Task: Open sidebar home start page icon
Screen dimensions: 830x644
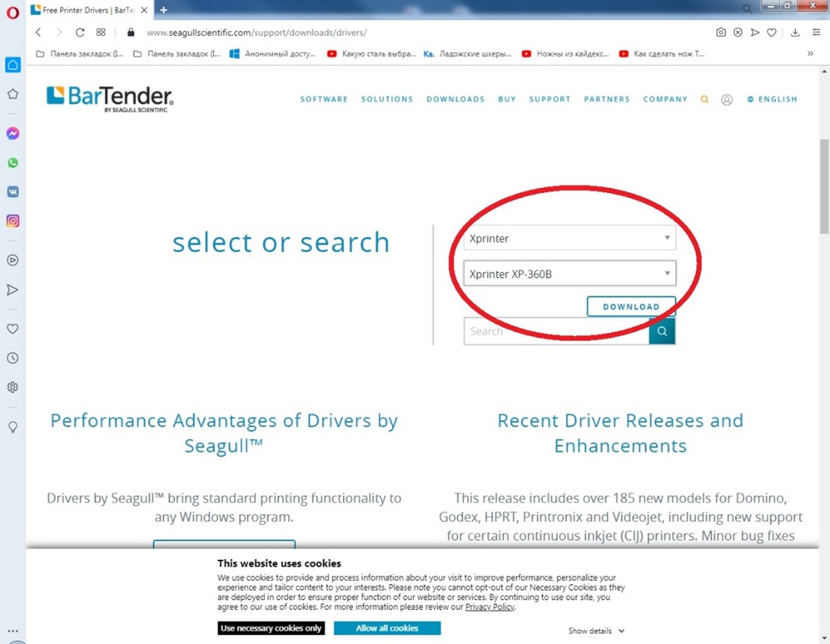Action: tap(13, 65)
